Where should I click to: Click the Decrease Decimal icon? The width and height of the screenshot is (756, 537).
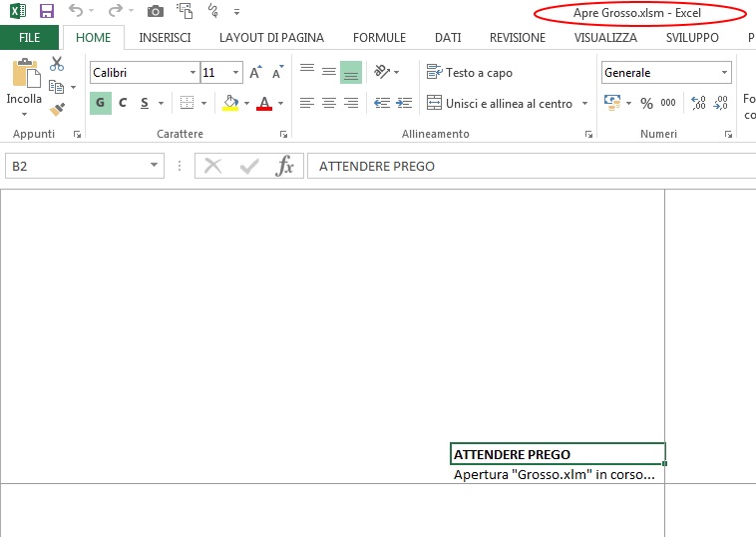click(721, 103)
